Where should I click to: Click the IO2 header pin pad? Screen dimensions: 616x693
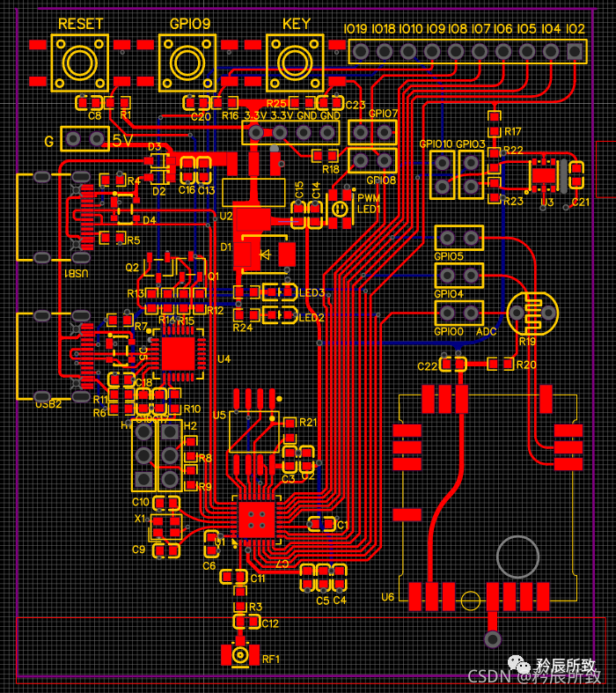click(575, 51)
